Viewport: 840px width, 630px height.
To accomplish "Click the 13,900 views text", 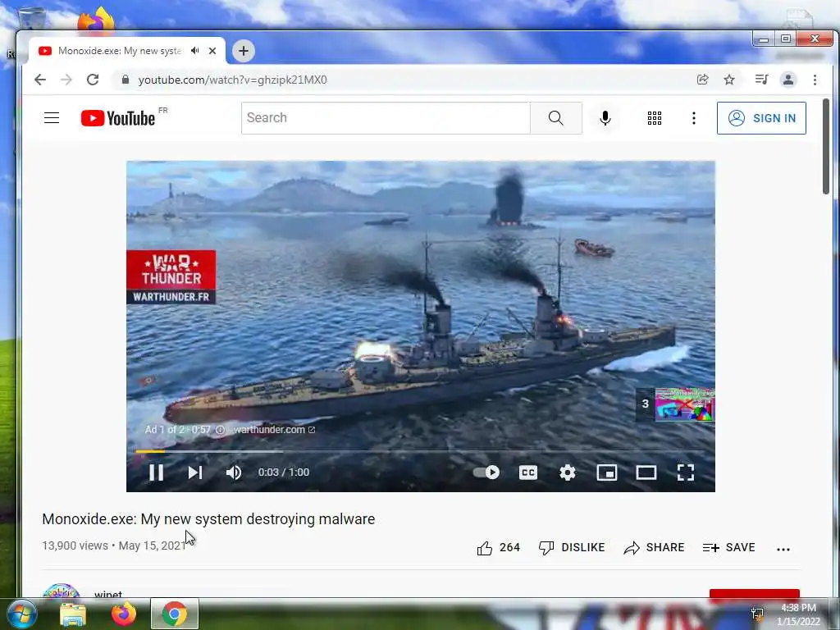I will 75,546.
